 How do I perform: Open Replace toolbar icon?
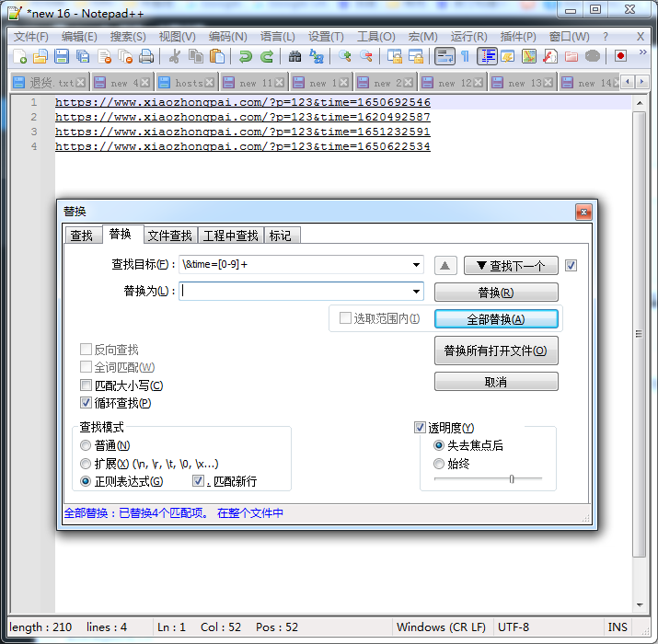click(316, 56)
